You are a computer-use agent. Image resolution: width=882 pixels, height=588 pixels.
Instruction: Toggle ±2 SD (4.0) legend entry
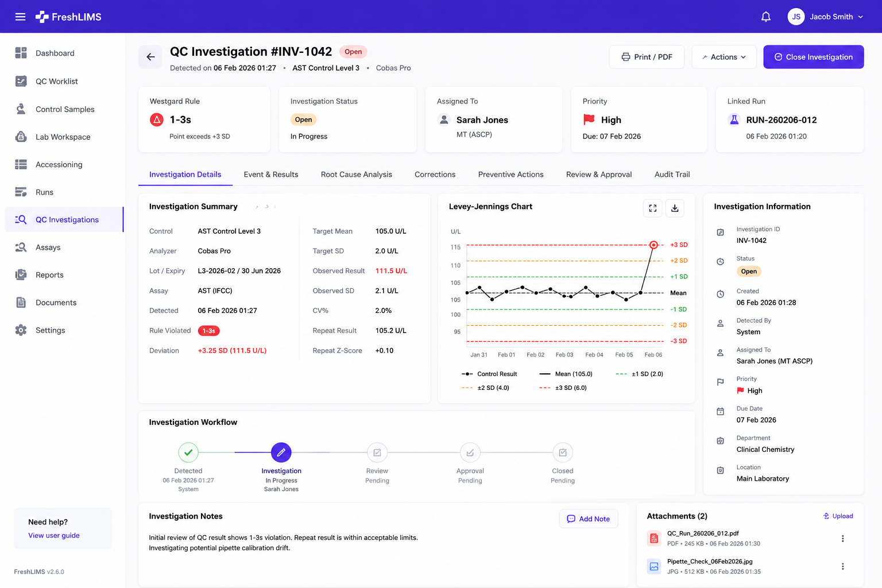pos(485,388)
